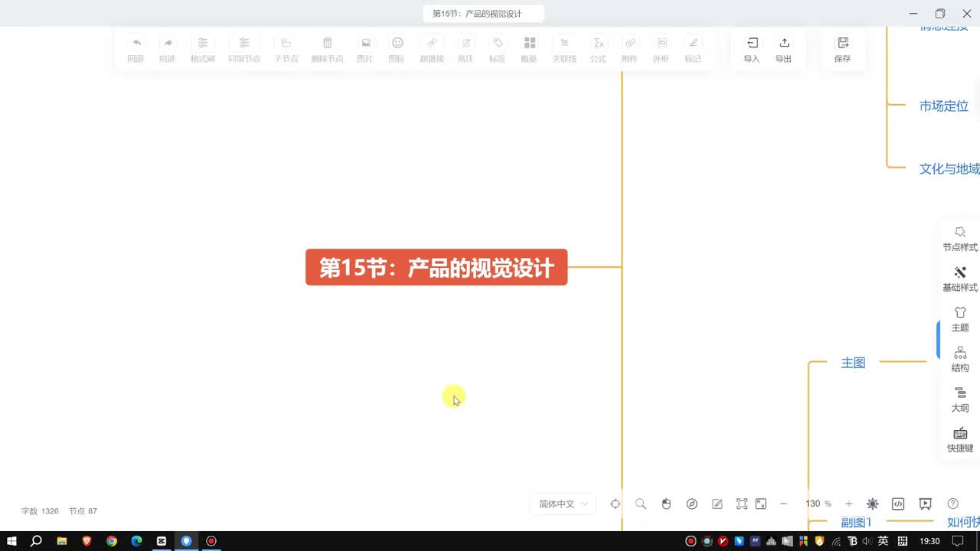Click the fit-to-canvas frame icon
This screenshot has height=551, width=980.
[742, 504]
